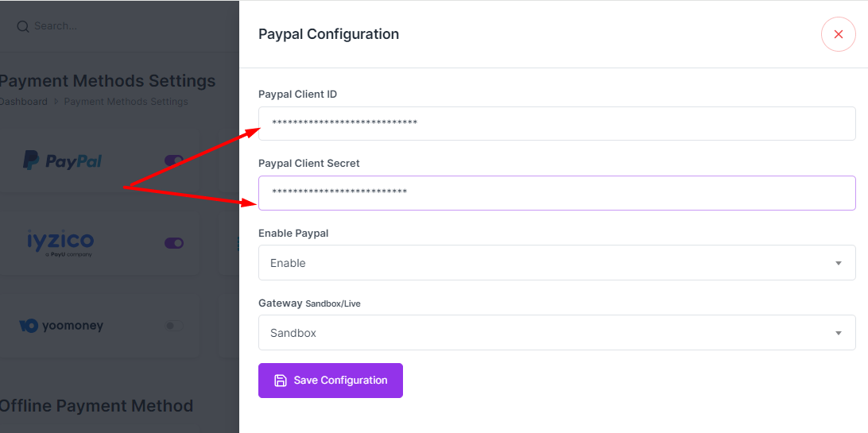Toggle the PayPal payment switch

click(x=174, y=160)
